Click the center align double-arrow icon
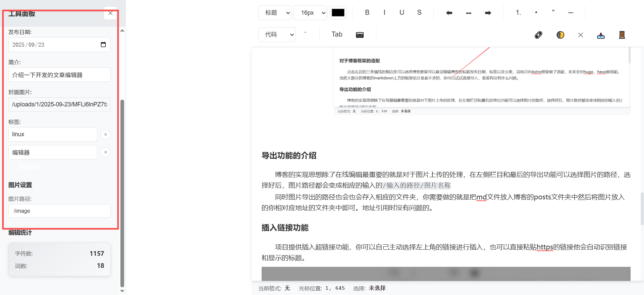Screen dimensions: 644x295 pos(469,13)
